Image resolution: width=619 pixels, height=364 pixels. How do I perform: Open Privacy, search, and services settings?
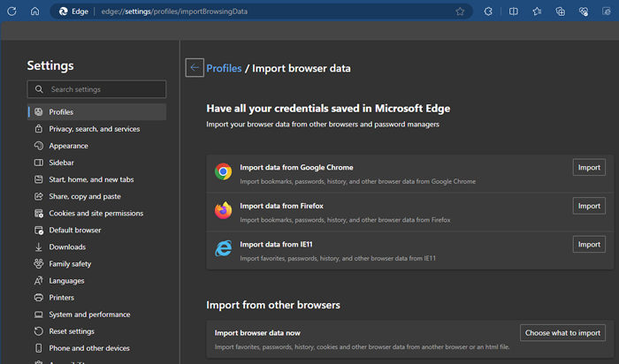click(x=96, y=129)
